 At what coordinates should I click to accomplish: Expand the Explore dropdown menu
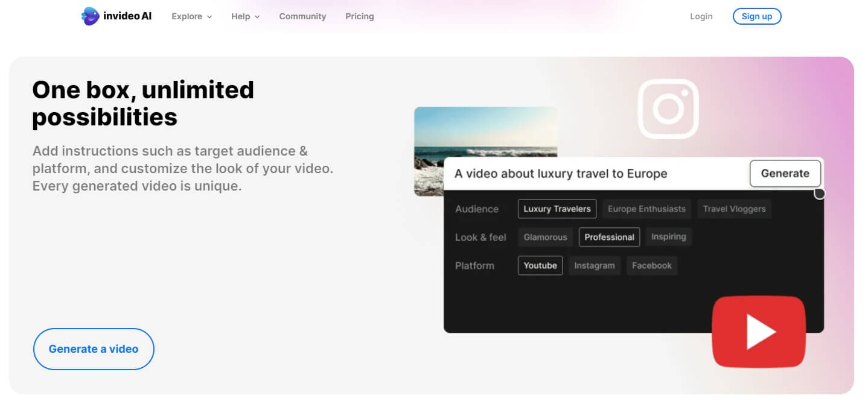[191, 16]
